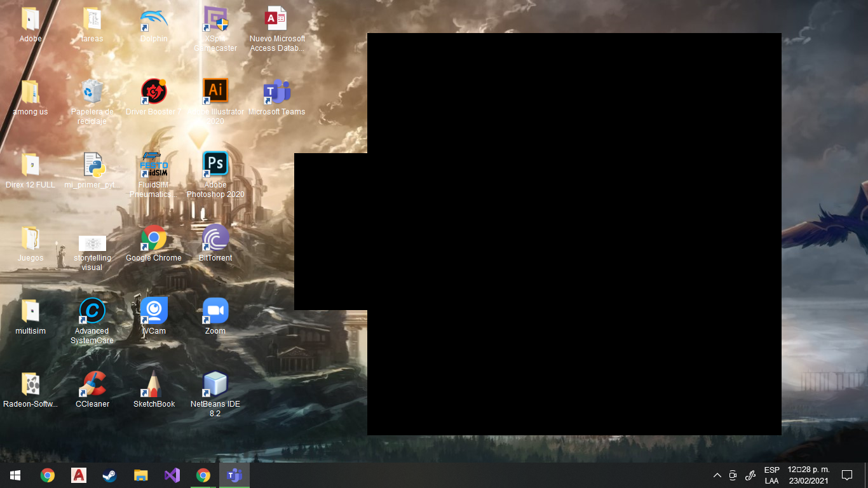The height and width of the screenshot is (488, 868).
Task: Select the mi_primer_pyt... Python file
Action: 92,172
